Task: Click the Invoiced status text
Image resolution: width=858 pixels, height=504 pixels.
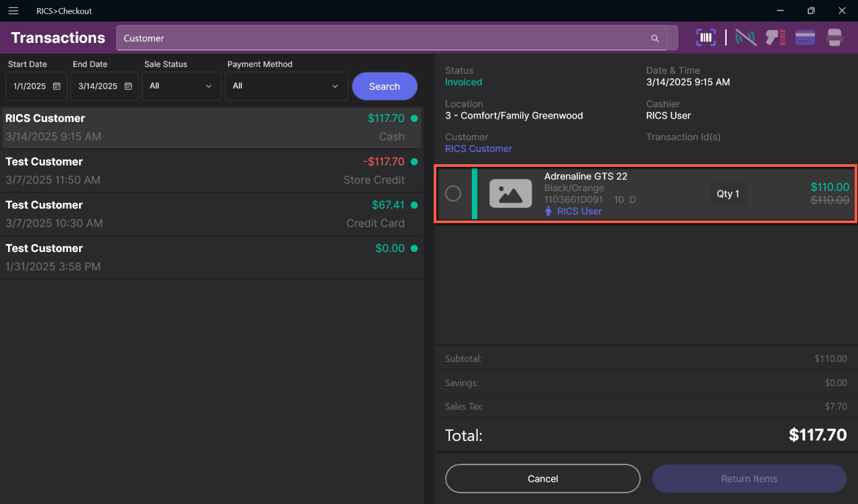Action: [464, 82]
